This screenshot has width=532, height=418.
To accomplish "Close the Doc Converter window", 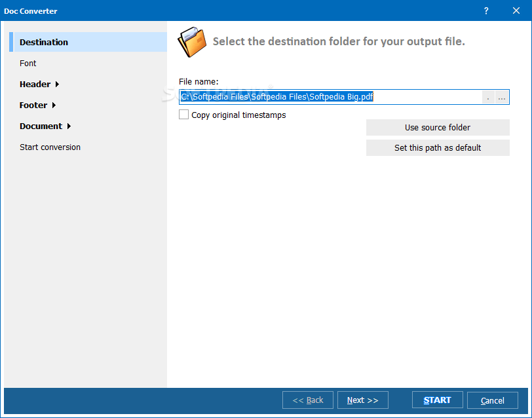I will point(516,11).
